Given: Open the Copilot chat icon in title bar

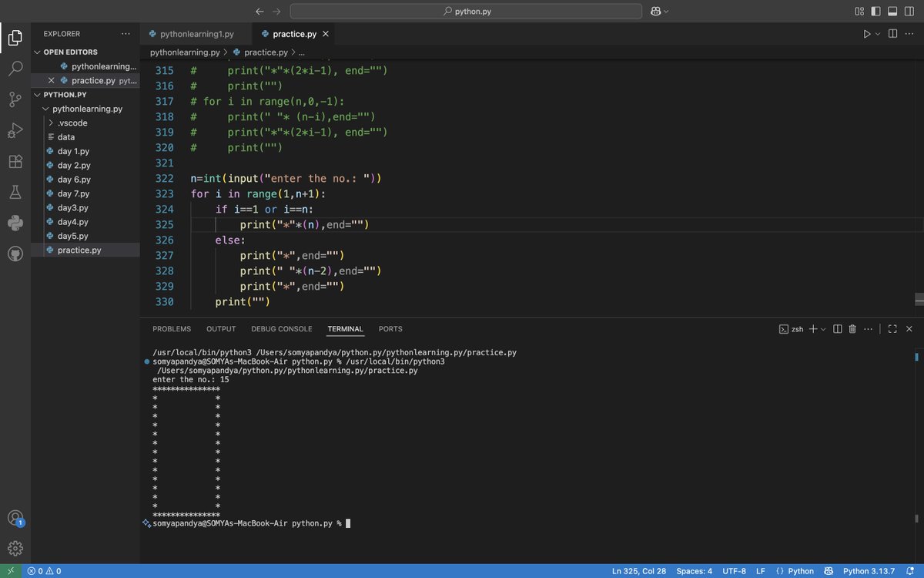Looking at the screenshot, I should [655, 12].
